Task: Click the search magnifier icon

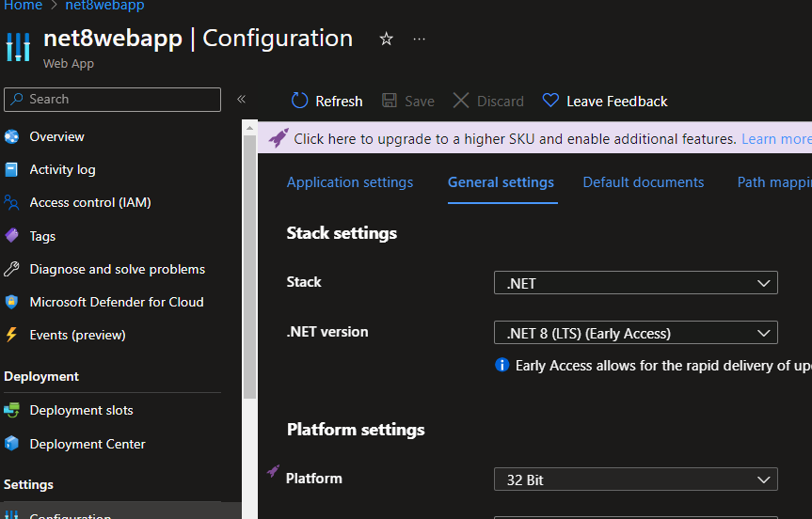Action: (x=17, y=99)
